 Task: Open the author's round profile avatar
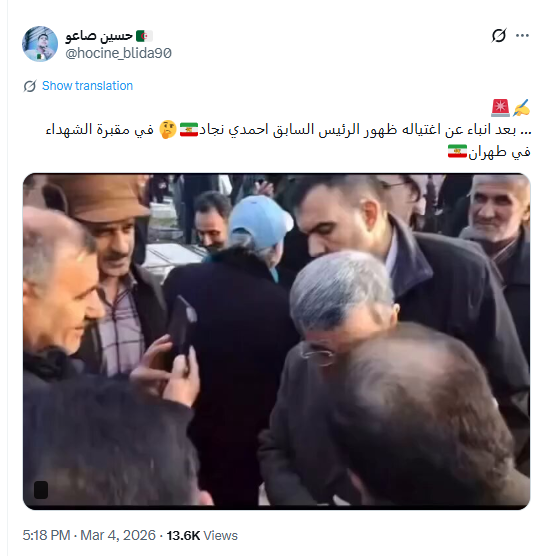[x=40, y=44]
